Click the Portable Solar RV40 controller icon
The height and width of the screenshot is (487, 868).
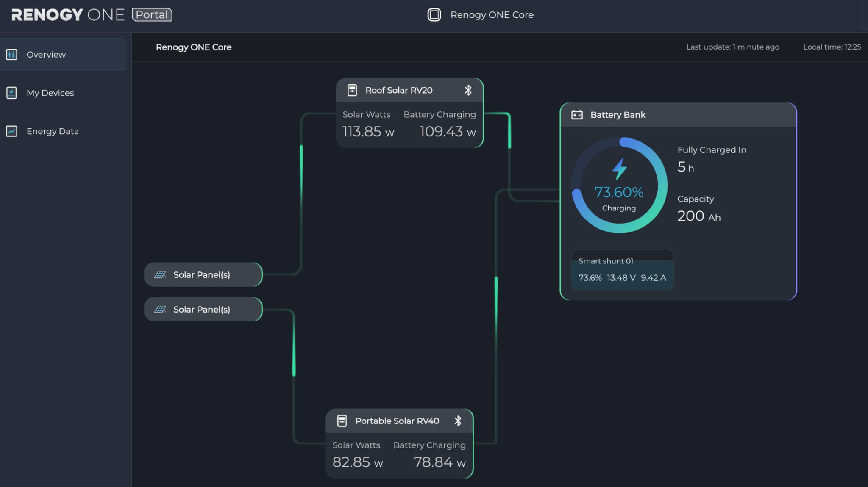(x=342, y=421)
